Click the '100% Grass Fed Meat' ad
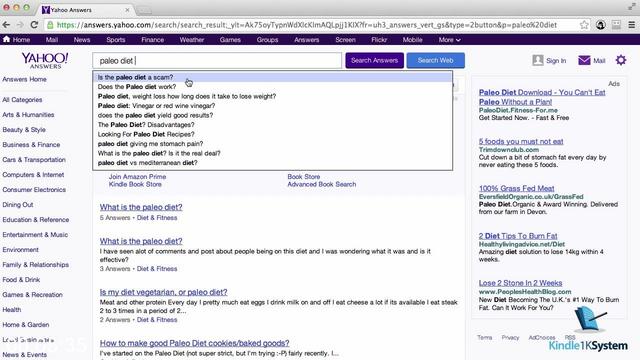 (516, 189)
